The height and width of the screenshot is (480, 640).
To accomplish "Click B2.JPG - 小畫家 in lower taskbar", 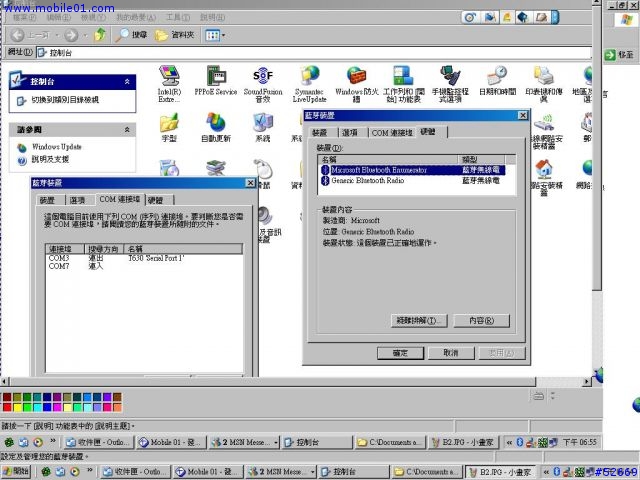I will (500, 472).
